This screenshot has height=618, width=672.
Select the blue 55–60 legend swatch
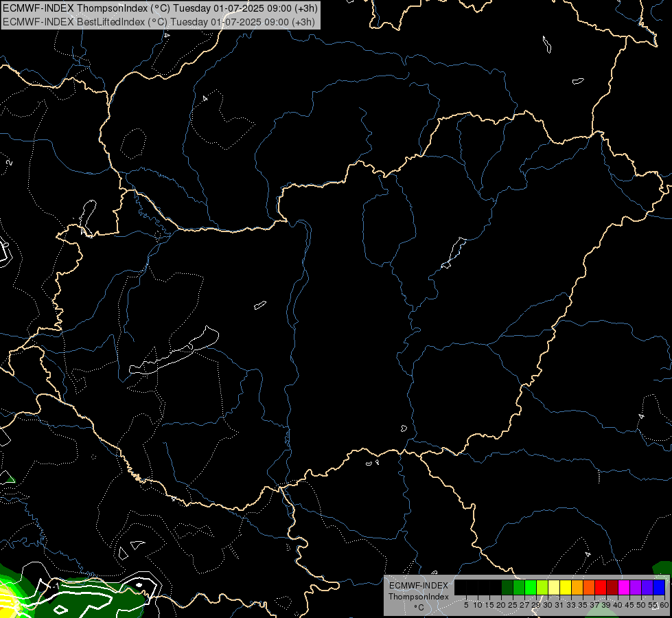tap(659, 587)
